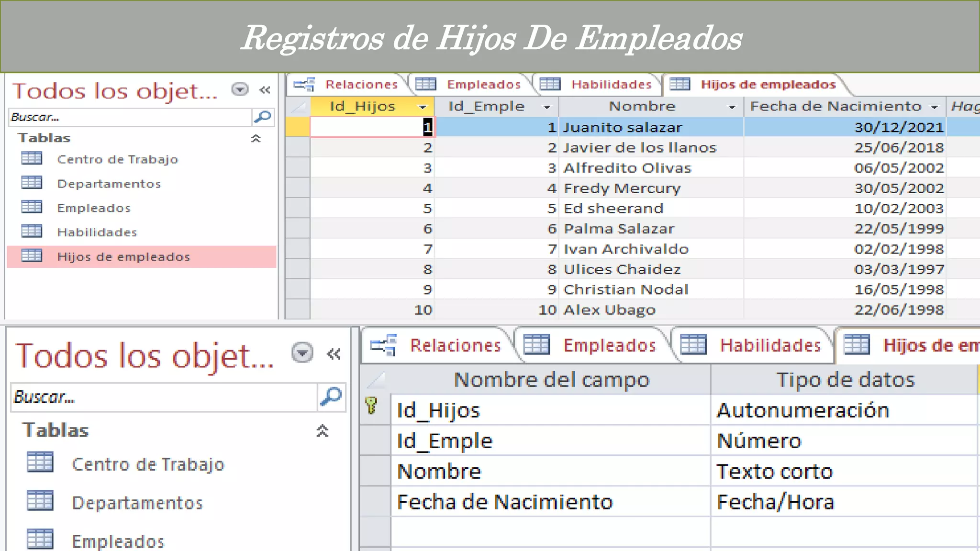
Task: Click Relaciones tab icon in upper window
Action: click(x=304, y=85)
